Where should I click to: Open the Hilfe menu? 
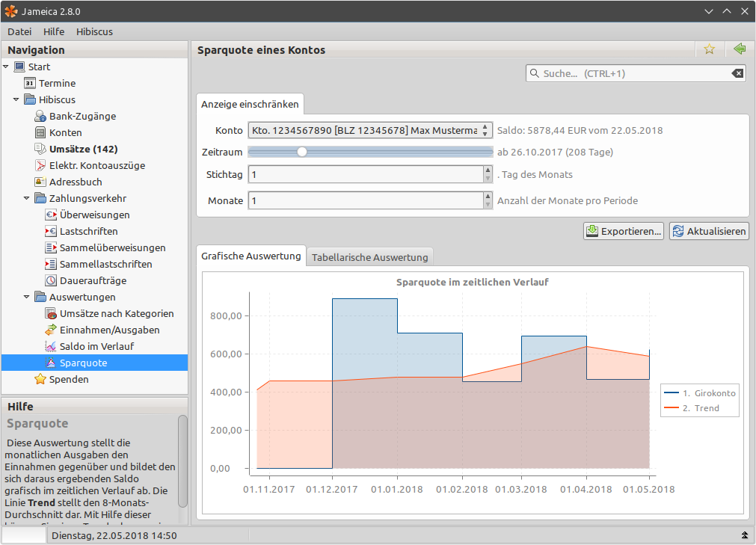[54, 31]
